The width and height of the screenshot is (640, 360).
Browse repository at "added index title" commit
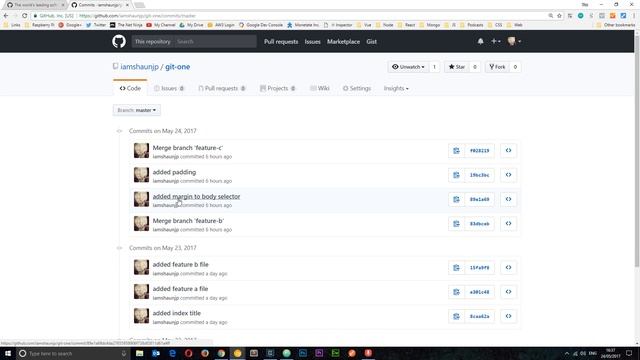point(508,316)
